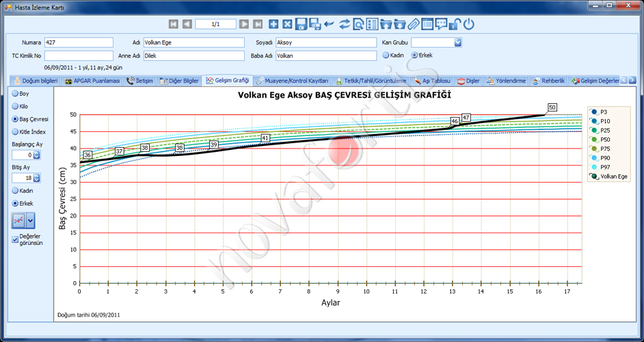Click the magnifier search record icon
Screen dimensions: 644x342
click(358, 24)
